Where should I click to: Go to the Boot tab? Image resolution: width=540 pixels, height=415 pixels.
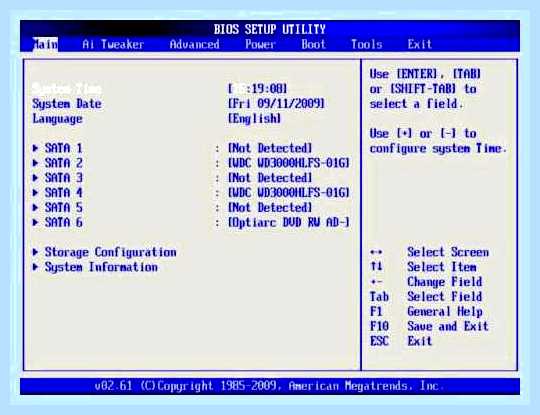click(x=313, y=44)
